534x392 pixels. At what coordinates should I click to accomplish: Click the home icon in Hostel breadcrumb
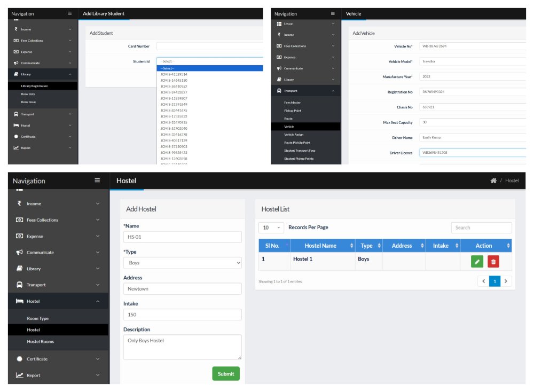(x=493, y=181)
